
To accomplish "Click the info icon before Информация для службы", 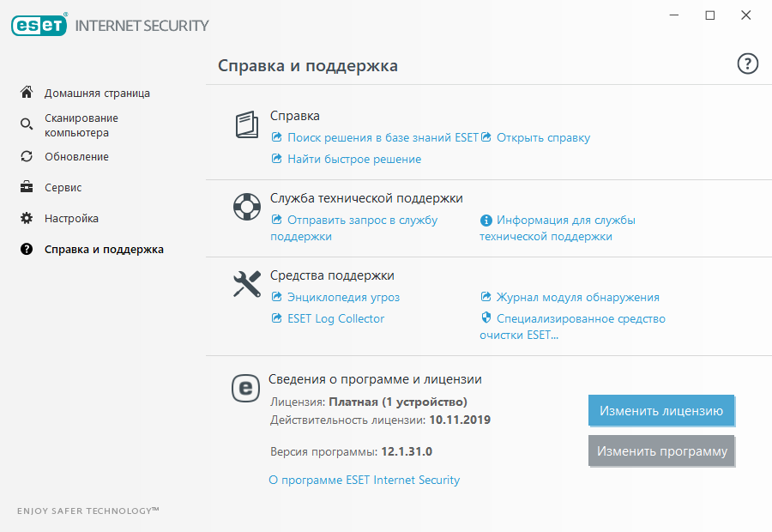I will pos(486,221).
